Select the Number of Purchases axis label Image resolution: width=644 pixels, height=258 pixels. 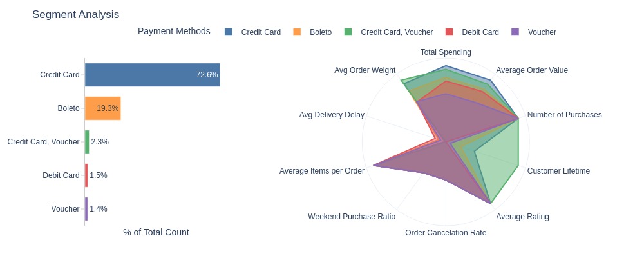[564, 115]
